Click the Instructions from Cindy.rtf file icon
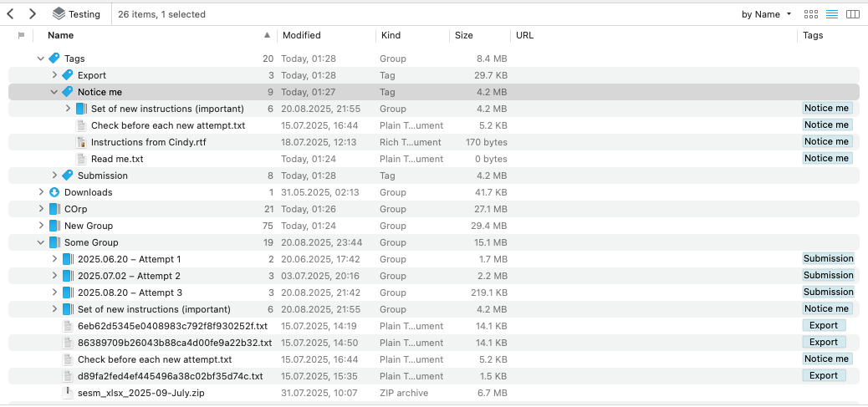The width and height of the screenshot is (868, 407). click(81, 142)
